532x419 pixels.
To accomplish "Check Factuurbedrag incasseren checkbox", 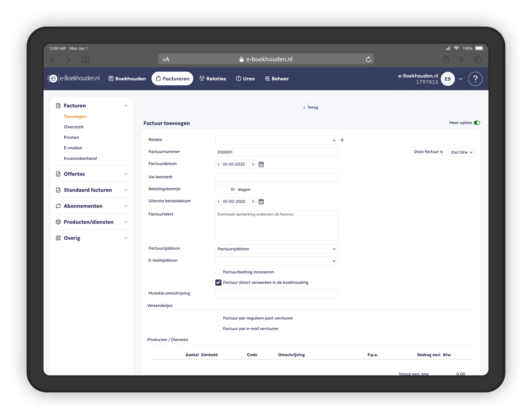I will click(218, 272).
